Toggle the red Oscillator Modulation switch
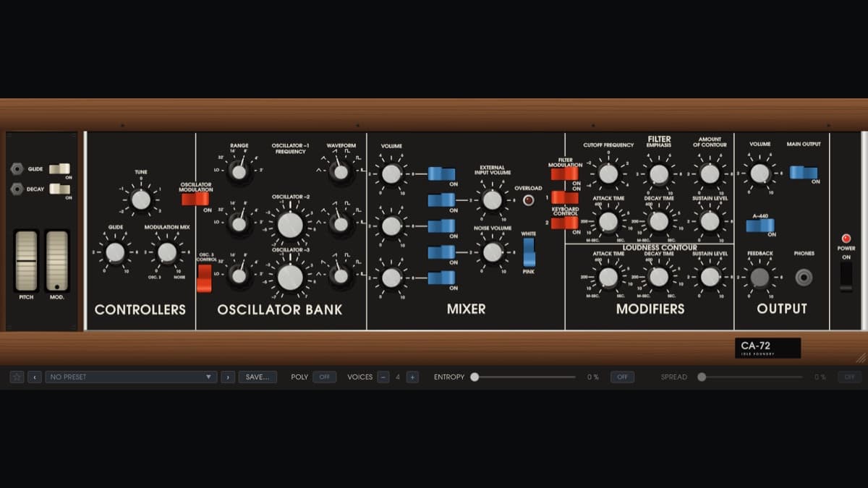The width and height of the screenshot is (868, 488). [195, 198]
